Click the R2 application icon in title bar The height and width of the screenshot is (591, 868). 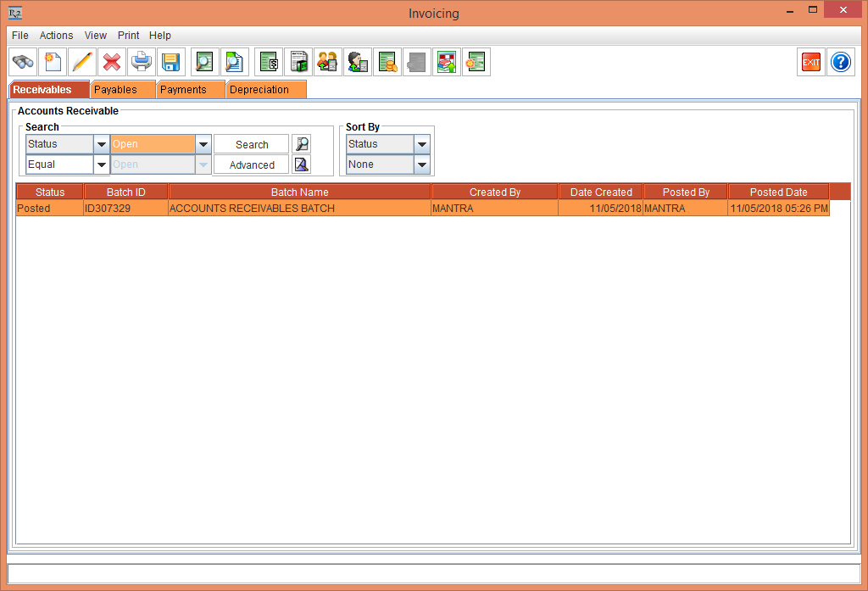[15, 13]
